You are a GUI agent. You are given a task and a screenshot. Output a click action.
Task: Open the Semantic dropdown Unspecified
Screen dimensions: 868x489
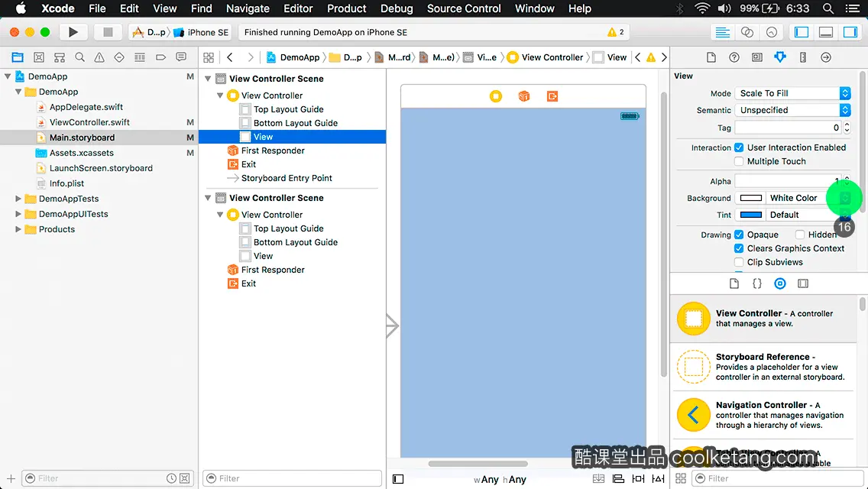click(792, 110)
